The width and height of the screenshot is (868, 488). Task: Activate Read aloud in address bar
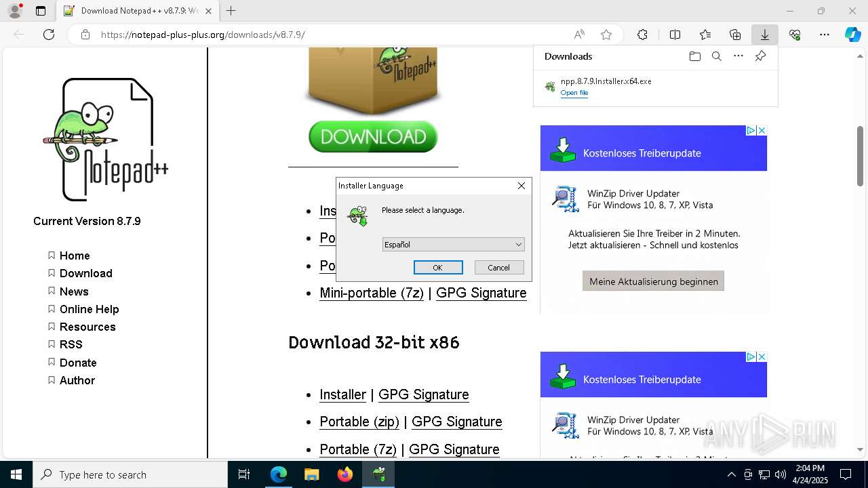click(x=579, y=35)
